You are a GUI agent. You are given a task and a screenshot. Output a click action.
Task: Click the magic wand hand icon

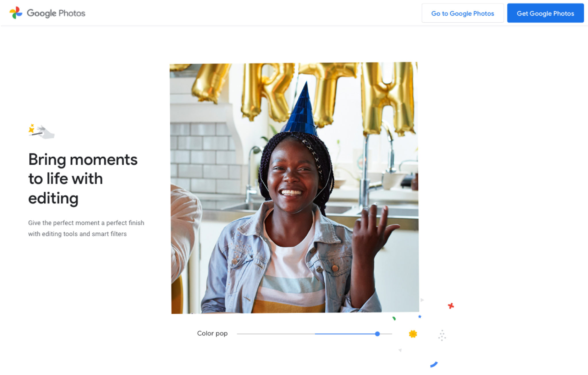pos(42,132)
